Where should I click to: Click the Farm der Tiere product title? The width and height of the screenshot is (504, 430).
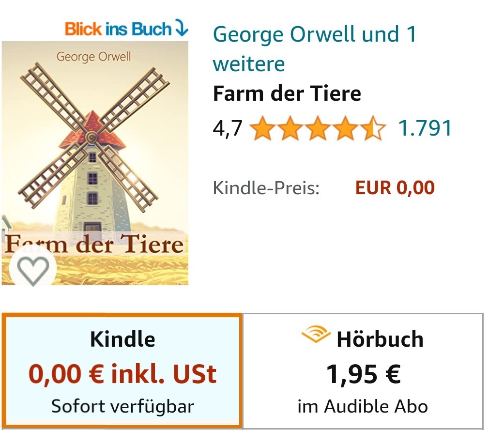(287, 93)
